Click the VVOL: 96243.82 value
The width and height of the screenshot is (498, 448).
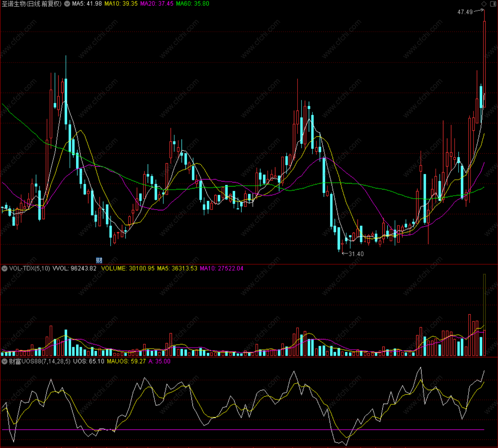[75, 269]
